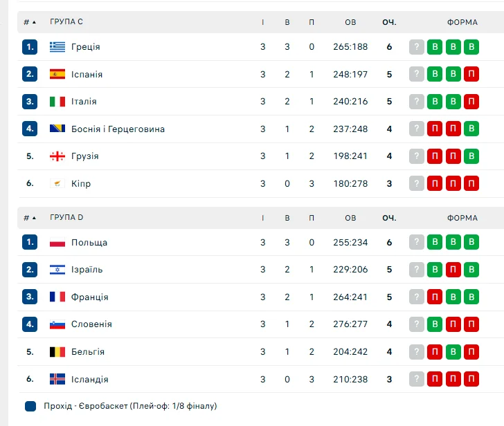This screenshot has height=426, width=504.
Task: Open Боснія і Герцеговина team page
Action: coord(118,129)
